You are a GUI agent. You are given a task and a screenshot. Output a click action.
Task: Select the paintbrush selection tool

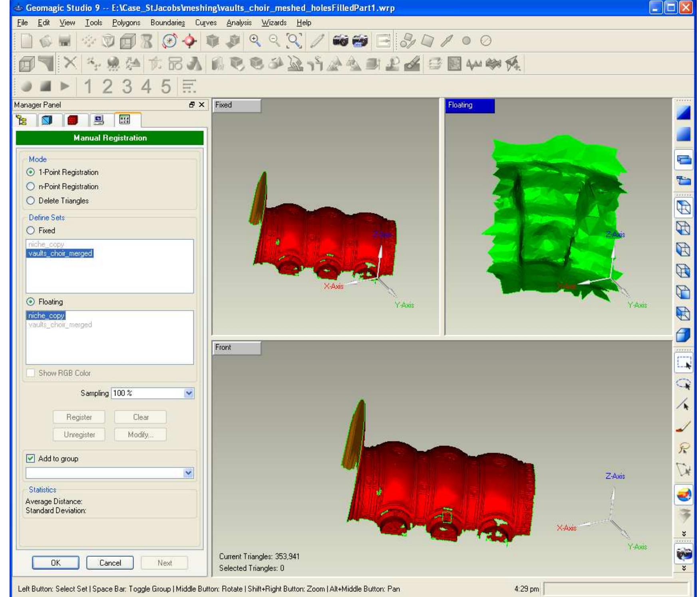tap(684, 426)
